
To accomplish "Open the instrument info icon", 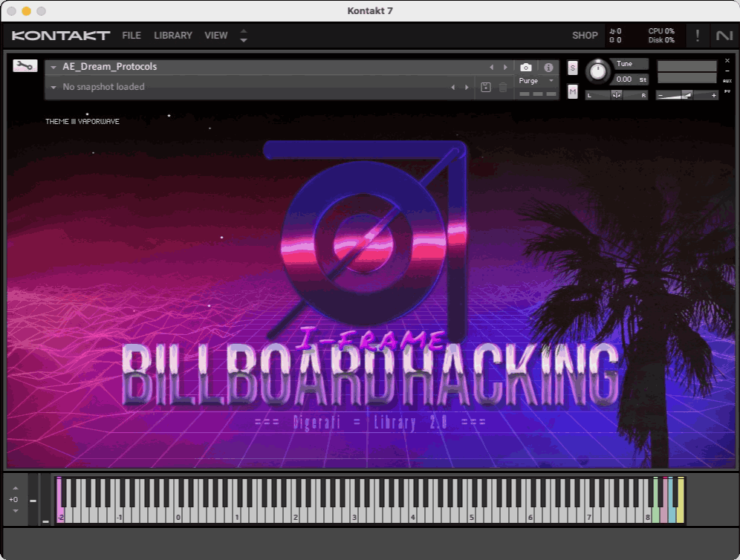I will [548, 68].
